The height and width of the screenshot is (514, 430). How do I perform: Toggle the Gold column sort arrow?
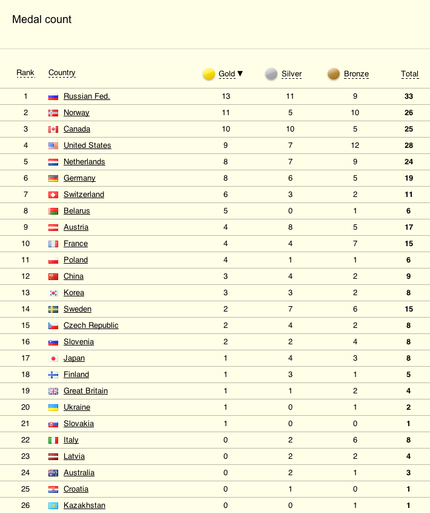click(240, 73)
